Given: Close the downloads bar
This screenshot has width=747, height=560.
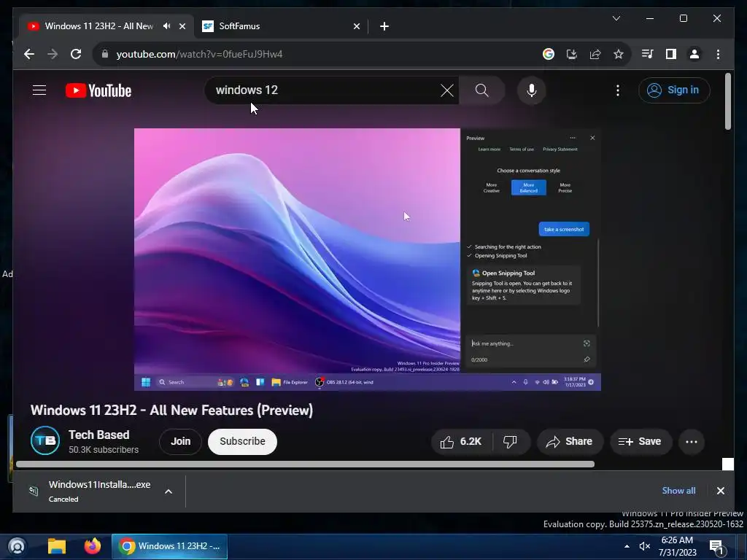Looking at the screenshot, I should click(x=720, y=491).
